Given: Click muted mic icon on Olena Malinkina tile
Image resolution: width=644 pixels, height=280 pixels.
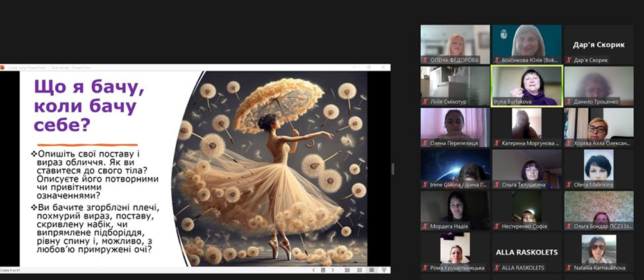Looking at the screenshot, I should pyautogui.click(x=568, y=185).
